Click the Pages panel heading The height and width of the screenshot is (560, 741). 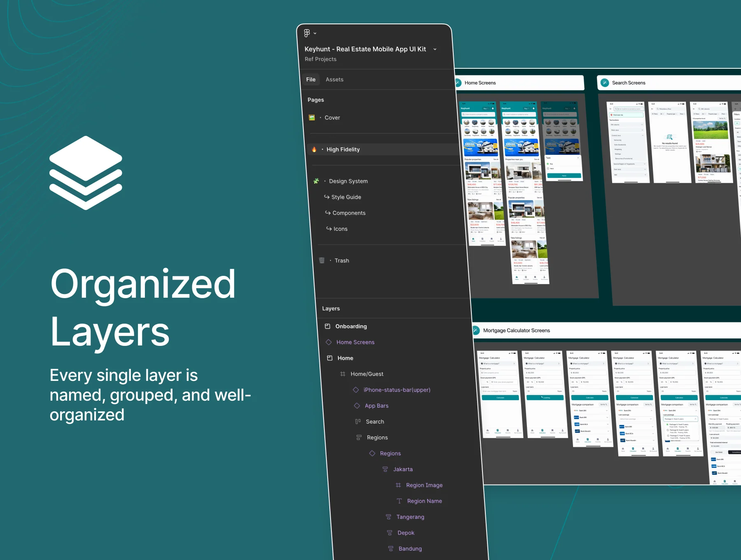tap(316, 100)
